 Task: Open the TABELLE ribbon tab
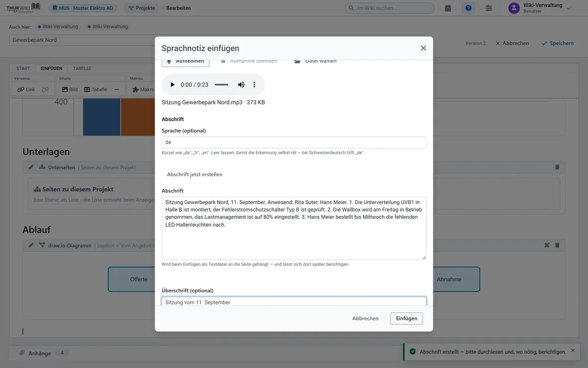(x=82, y=68)
